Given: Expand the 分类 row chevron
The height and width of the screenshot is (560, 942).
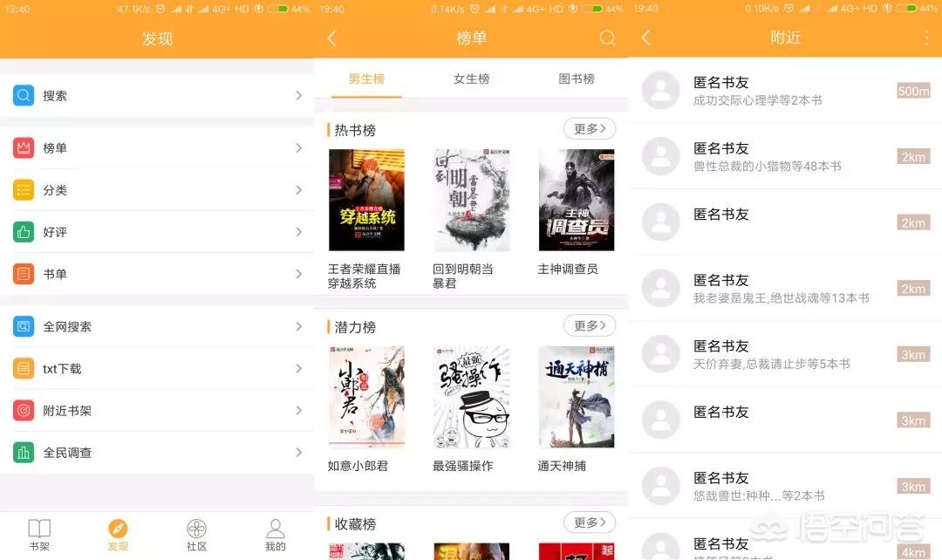Looking at the screenshot, I should [x=298, y=190].
